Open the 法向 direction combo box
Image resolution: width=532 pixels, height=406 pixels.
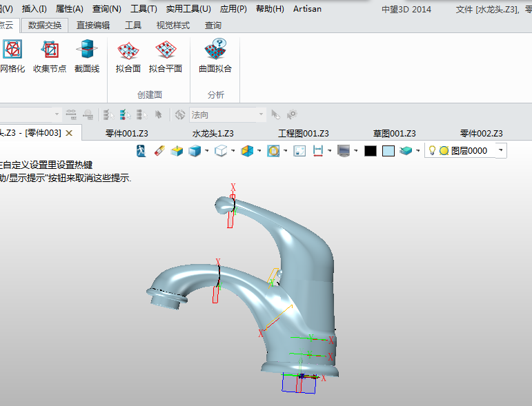(x=227, y=114)
